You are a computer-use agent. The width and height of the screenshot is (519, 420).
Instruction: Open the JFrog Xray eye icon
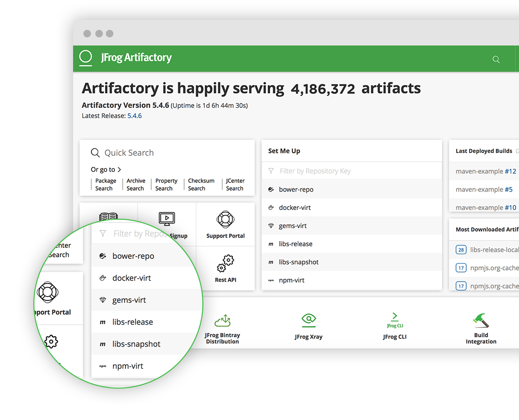pyautogui.click(x=309, y=319)
